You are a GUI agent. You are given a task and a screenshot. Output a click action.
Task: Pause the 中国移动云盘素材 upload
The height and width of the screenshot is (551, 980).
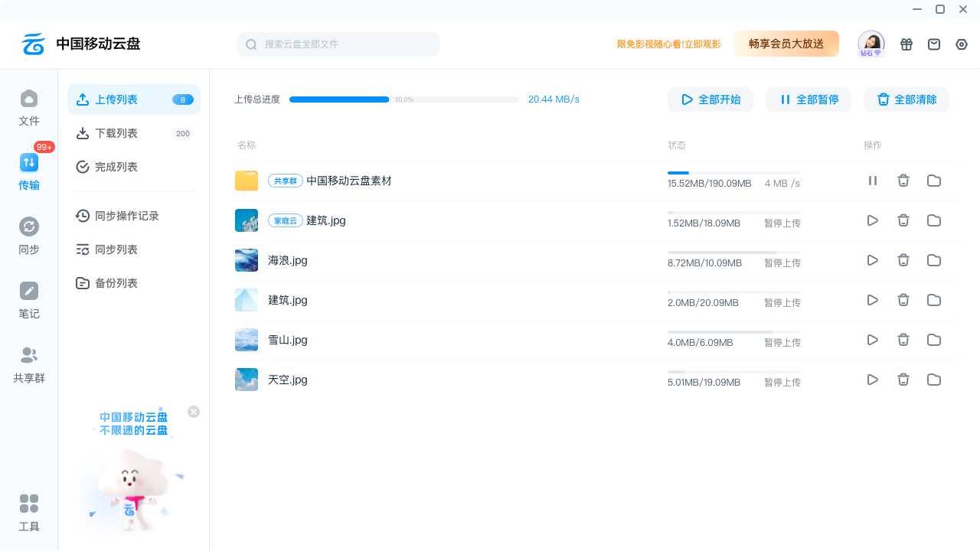872,181
